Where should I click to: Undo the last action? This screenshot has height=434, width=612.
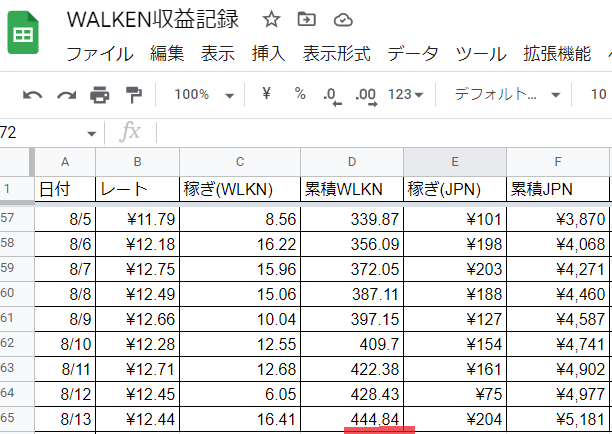coord(32,95)
